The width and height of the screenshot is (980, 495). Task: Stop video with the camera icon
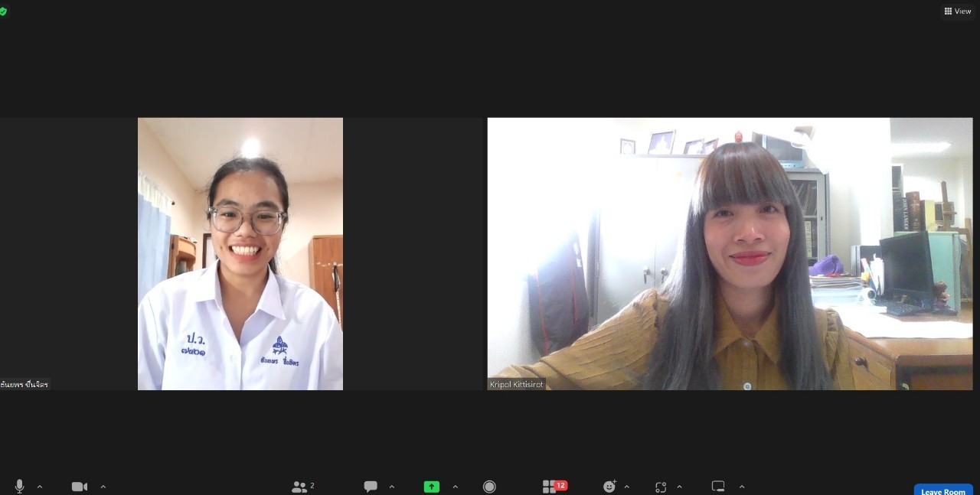pos(79,487)
